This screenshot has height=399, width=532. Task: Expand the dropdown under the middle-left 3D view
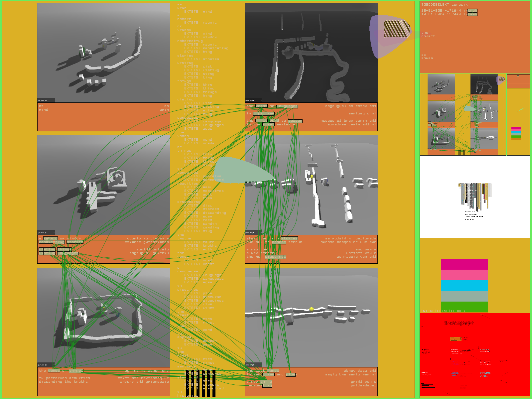[46, 232]
